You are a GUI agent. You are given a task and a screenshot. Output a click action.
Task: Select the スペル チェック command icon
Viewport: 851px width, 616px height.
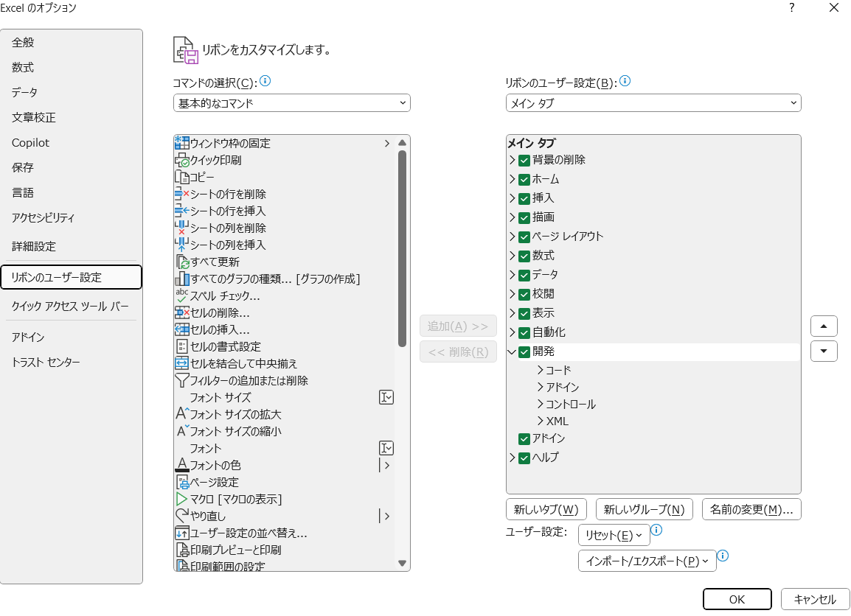click(181, 295)
